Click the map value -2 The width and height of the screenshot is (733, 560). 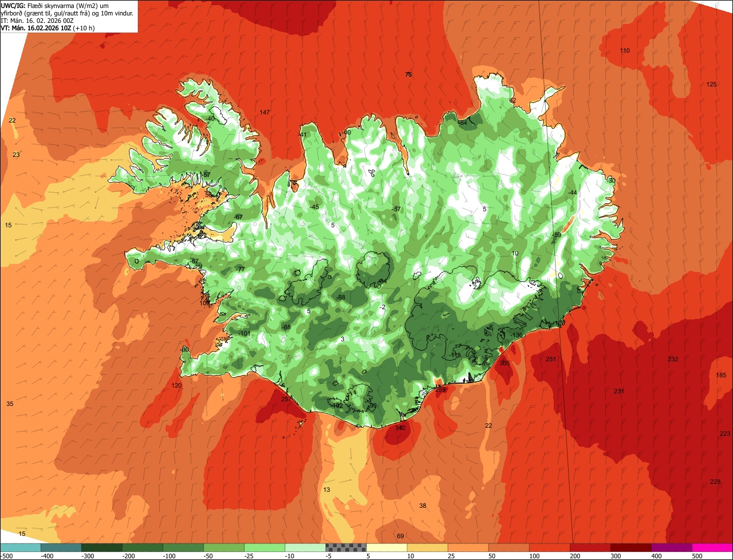383,308
